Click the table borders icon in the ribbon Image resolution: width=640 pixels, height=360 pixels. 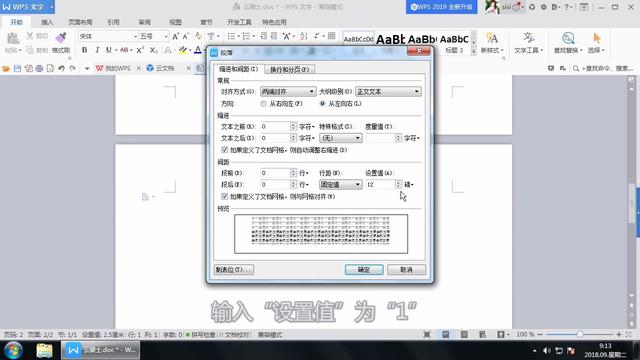(x=332, y=36)
